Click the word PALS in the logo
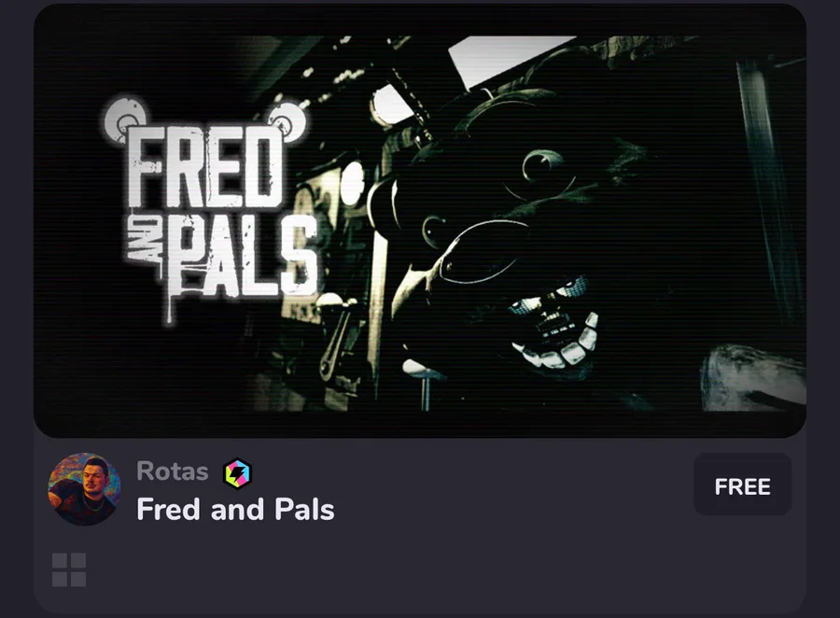840x618 pixels. (x=241, y=256)
